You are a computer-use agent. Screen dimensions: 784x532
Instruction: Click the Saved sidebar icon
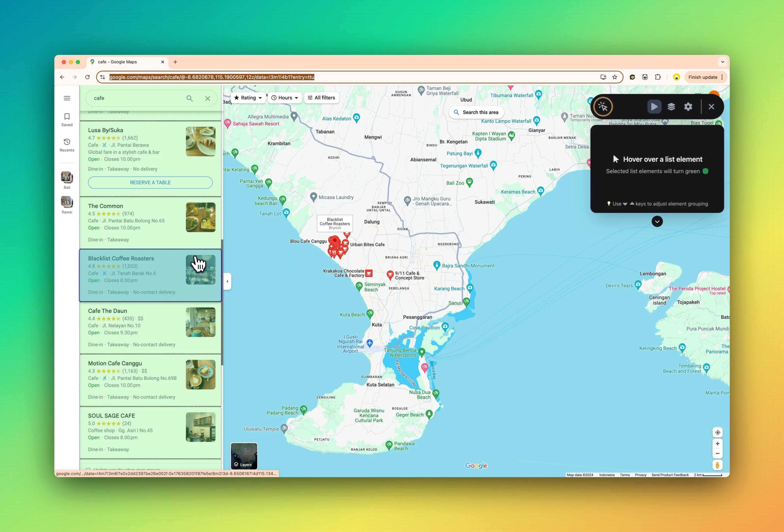[66, 119]
